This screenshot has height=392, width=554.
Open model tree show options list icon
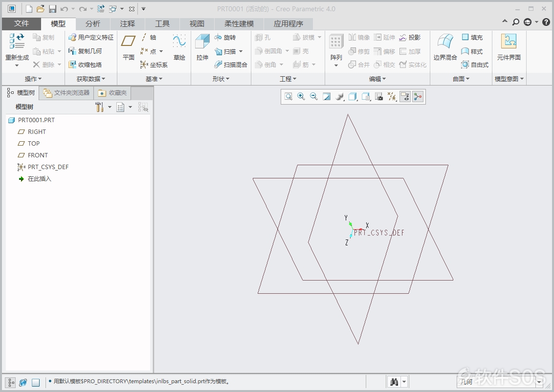point(120,107)
